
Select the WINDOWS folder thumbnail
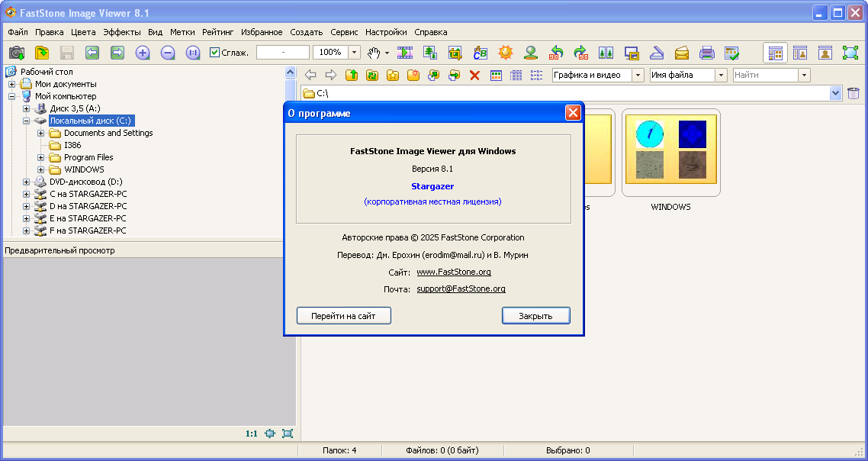click(x=670, y=158)
